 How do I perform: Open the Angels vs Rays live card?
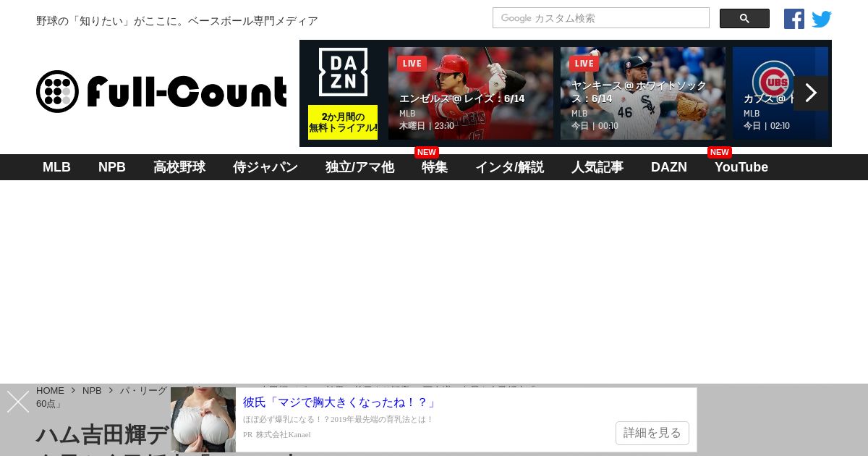tap(471, 93)
